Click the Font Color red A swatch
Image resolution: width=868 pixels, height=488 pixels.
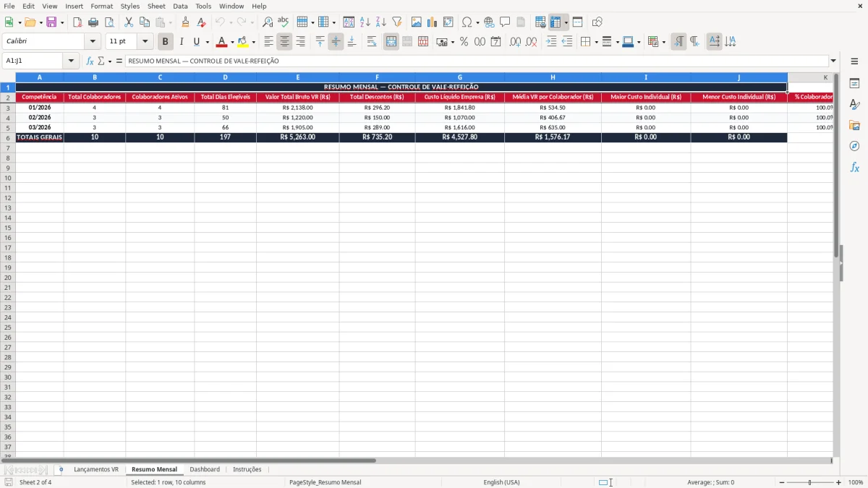pyautogui.click(x=221, y=42)
